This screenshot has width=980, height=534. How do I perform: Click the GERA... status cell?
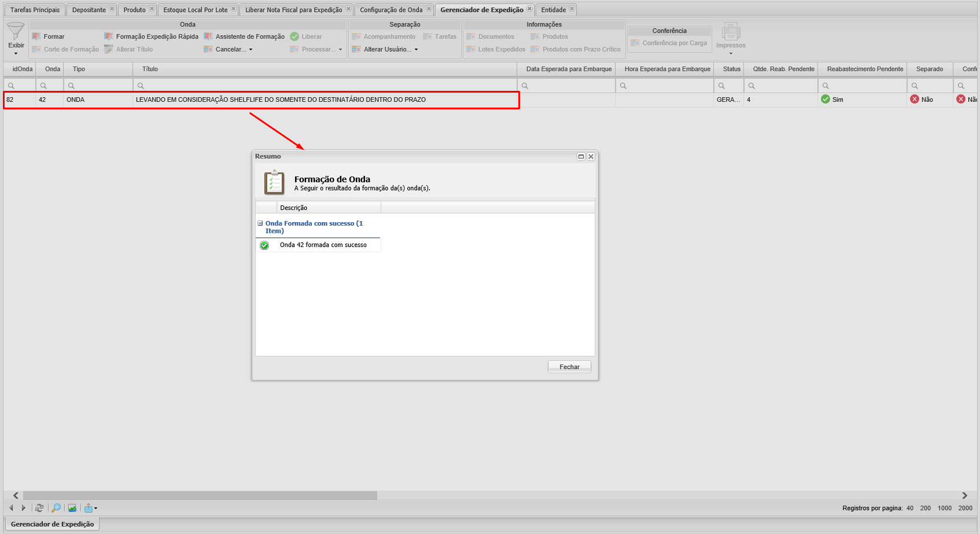(x=728, y=100)
